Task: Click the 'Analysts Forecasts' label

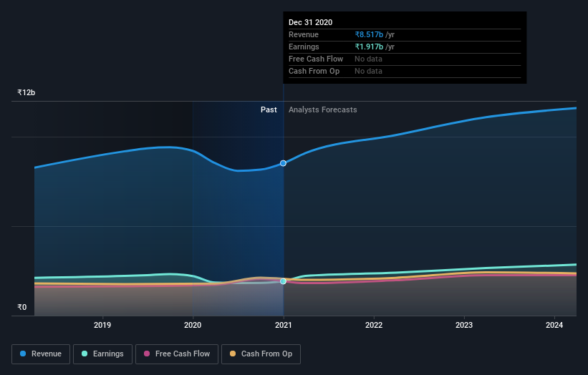Action: point(323,109)
